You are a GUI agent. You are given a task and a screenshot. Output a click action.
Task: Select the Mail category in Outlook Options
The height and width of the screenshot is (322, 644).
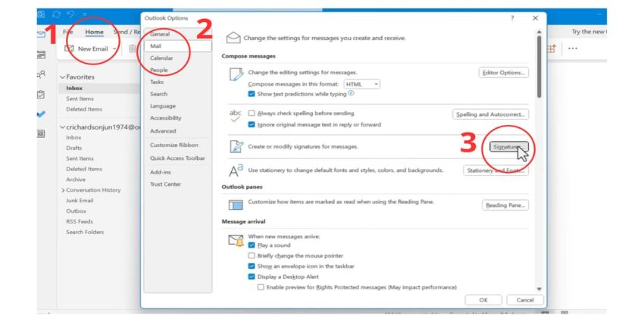(178, 46)
